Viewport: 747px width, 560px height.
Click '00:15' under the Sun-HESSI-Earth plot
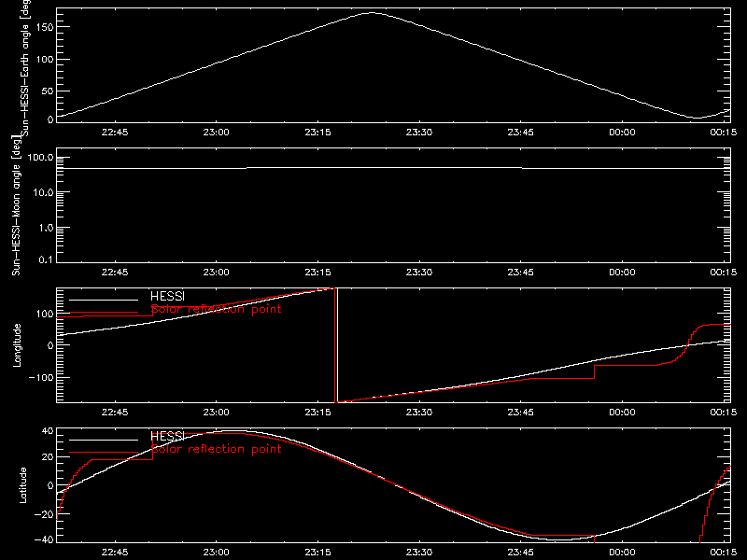tap(724, 133)
